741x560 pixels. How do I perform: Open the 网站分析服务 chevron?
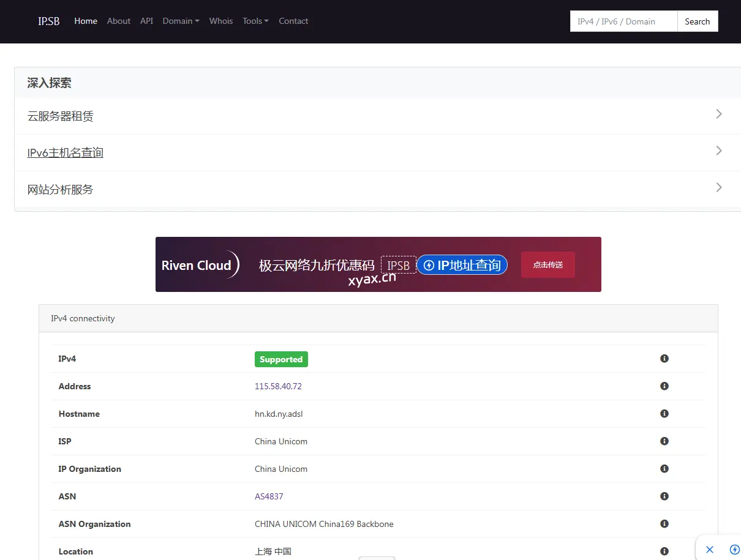[719, 188]
